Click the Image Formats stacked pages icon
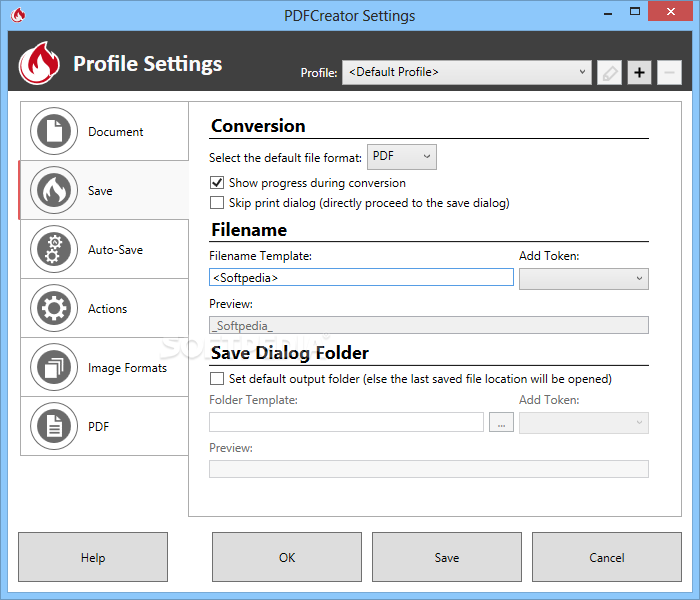700x600 pixels. 54,367
